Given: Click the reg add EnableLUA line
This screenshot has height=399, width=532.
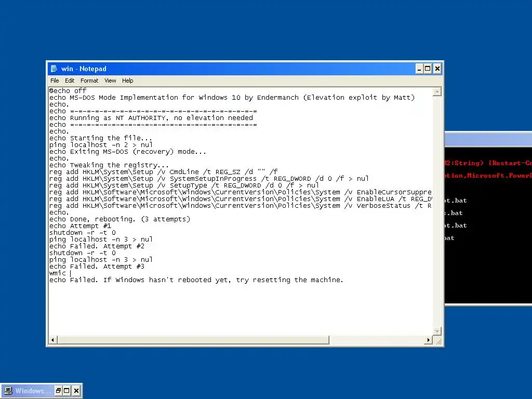Looking at the screenshot, I should 241,199.
